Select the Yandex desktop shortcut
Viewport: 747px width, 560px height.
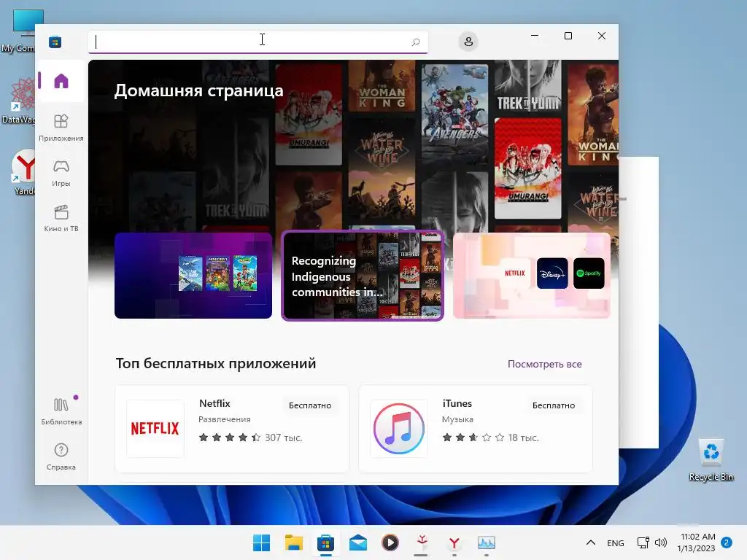(24, 173)
